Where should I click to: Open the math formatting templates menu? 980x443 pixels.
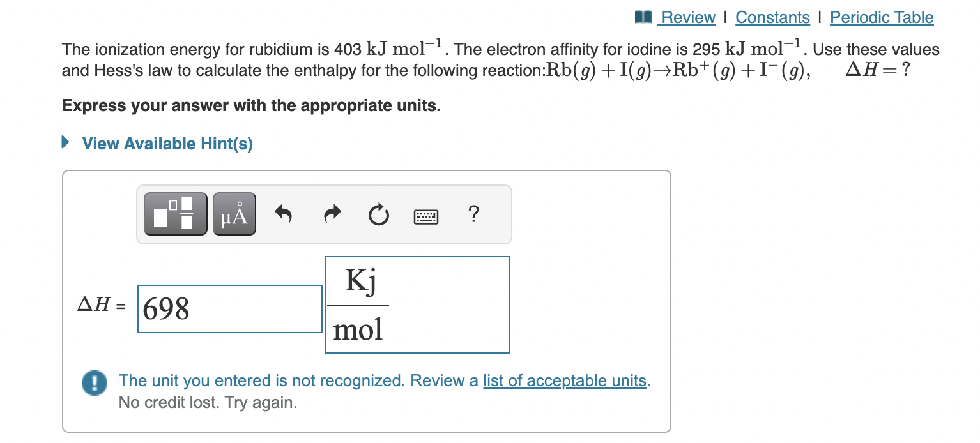(x=174, y=213)
